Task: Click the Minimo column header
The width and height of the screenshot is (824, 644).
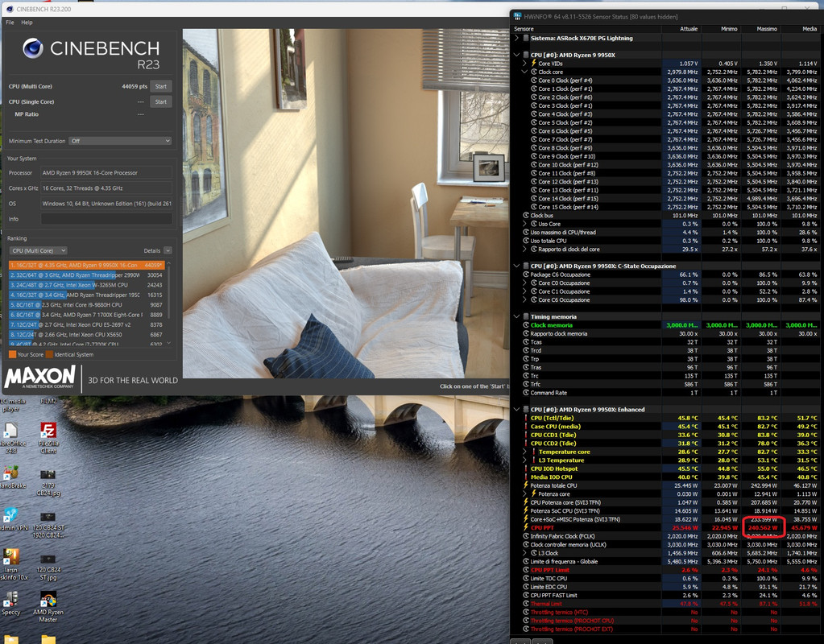Action: [x=721, y=29]
